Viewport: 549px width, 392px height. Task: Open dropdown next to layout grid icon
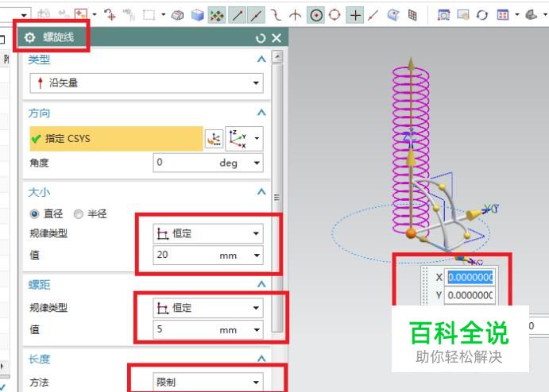516,15
